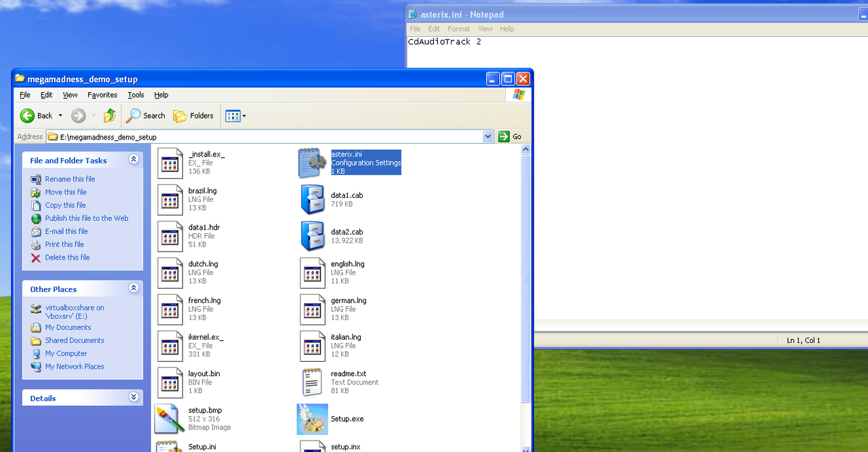868x452 pixels.
Task: Click Copy this file link
Action: coord(66,205)
